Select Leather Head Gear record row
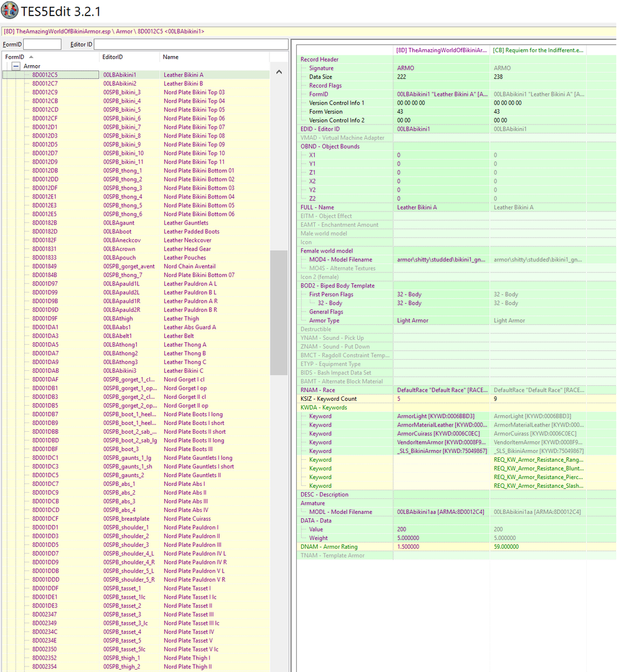This screenshot has height=672, width=637. tap(136, 248)
